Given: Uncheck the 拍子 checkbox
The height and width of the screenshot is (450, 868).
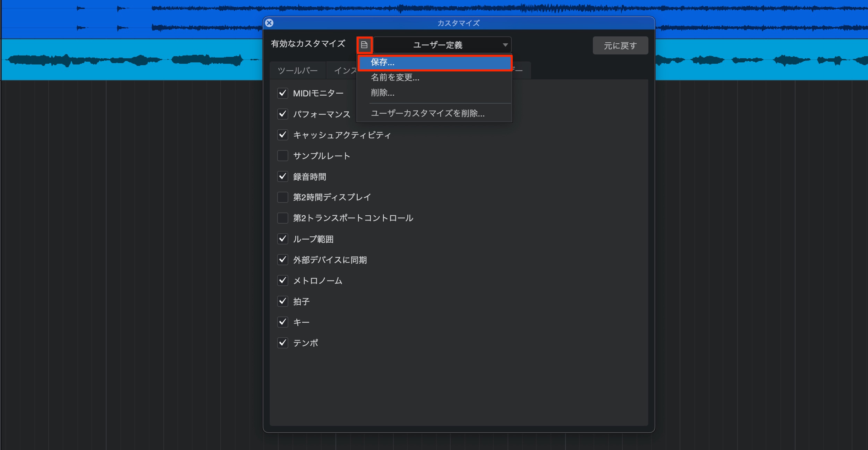Looking at the screenshot, I should tap(283, 301).
